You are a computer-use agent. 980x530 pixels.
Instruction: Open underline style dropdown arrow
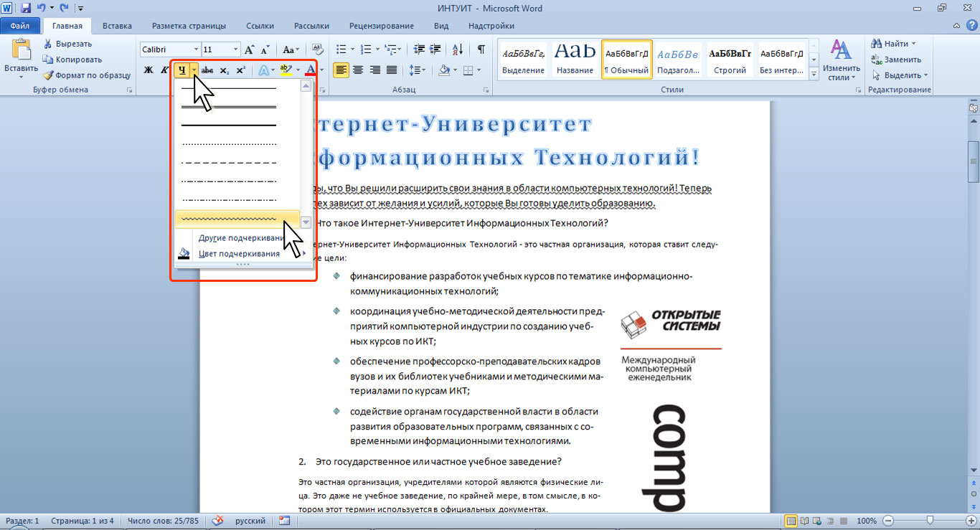[x=194, y=70]
